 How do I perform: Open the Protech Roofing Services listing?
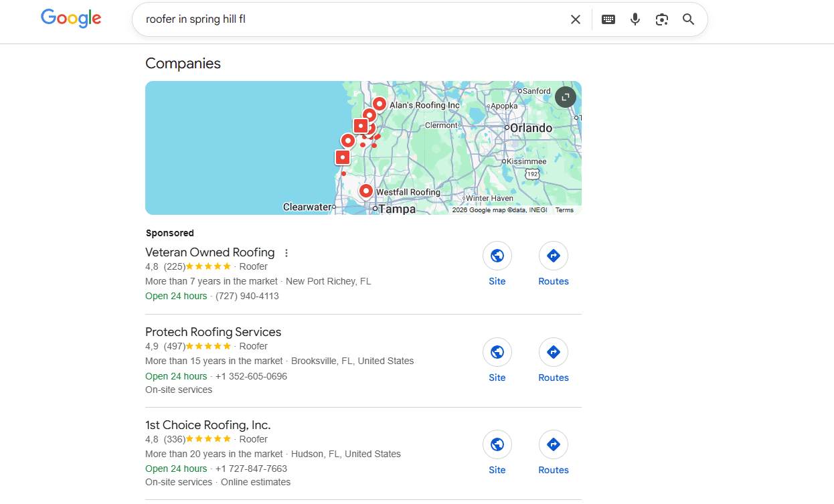pyautogui.click(x=213, y=331)
